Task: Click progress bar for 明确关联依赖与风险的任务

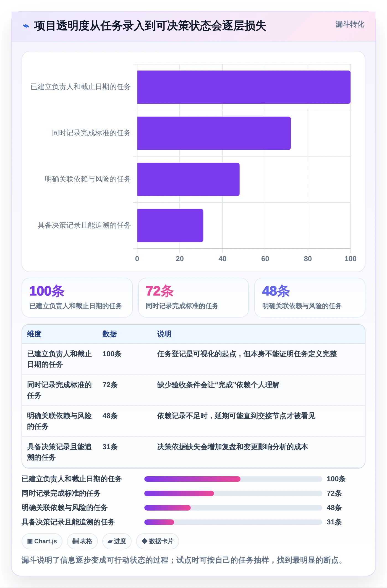Action: click(x=233, y=508)
